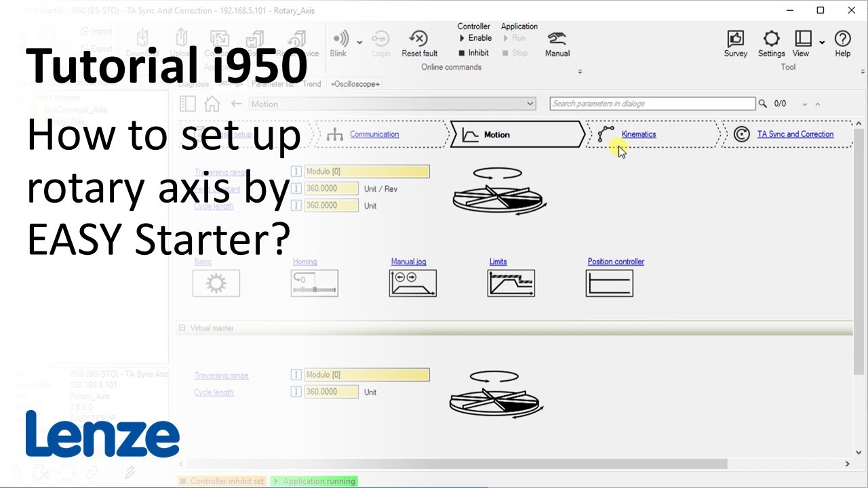This screenshot has width=868, height=488.
Task: Open the Communication step link
Action: tap(374, 134)
